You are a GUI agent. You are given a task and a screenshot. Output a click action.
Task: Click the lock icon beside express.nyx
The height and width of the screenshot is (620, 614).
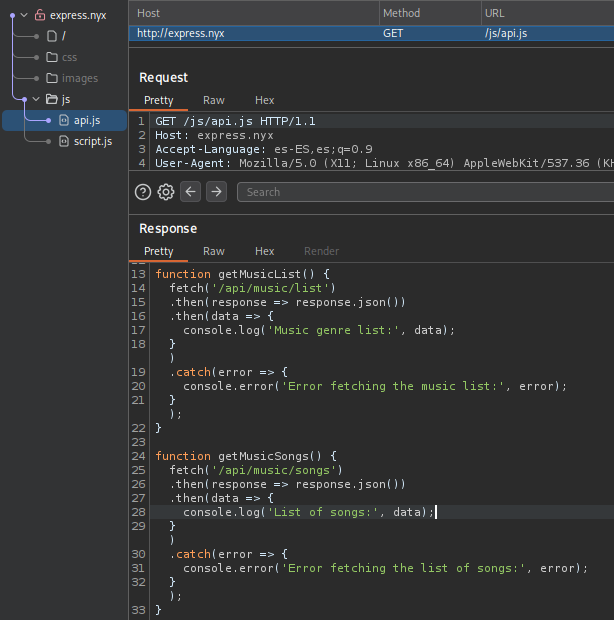[40, 15]
